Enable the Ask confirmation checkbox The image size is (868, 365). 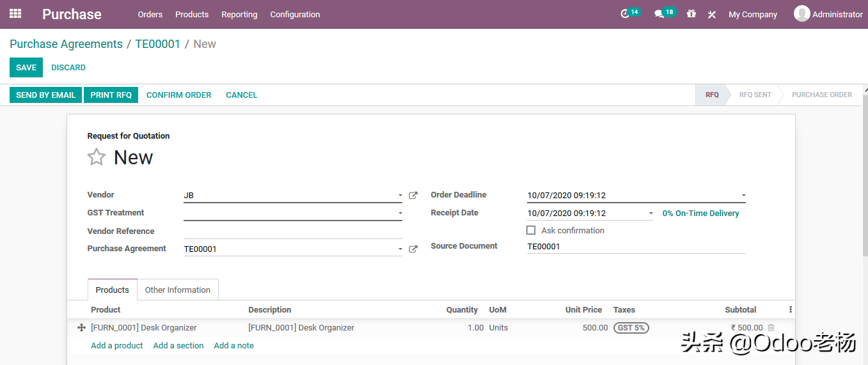point(531,230)
